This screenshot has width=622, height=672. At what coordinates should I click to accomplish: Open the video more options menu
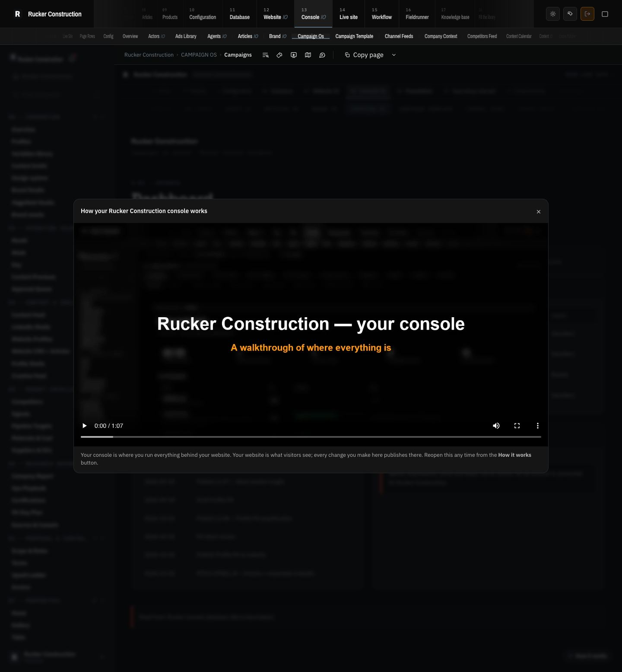[538, 426]
